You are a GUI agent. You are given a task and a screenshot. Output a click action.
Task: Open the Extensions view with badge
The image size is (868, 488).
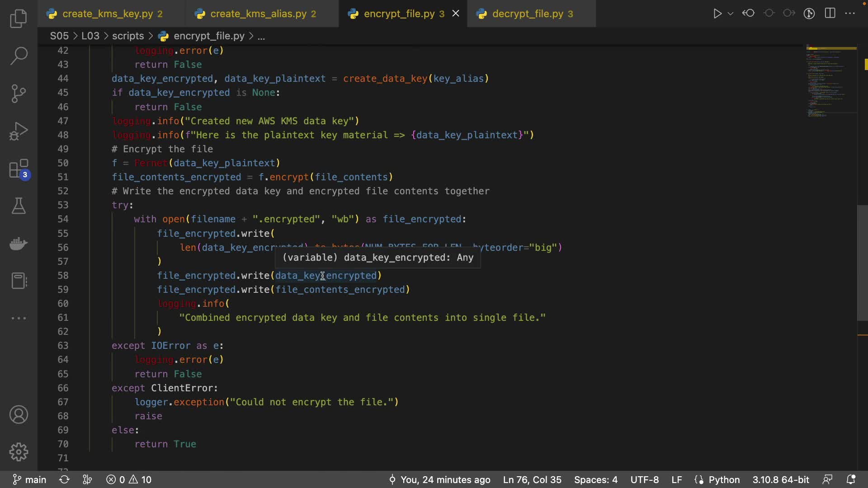point(19,169)
